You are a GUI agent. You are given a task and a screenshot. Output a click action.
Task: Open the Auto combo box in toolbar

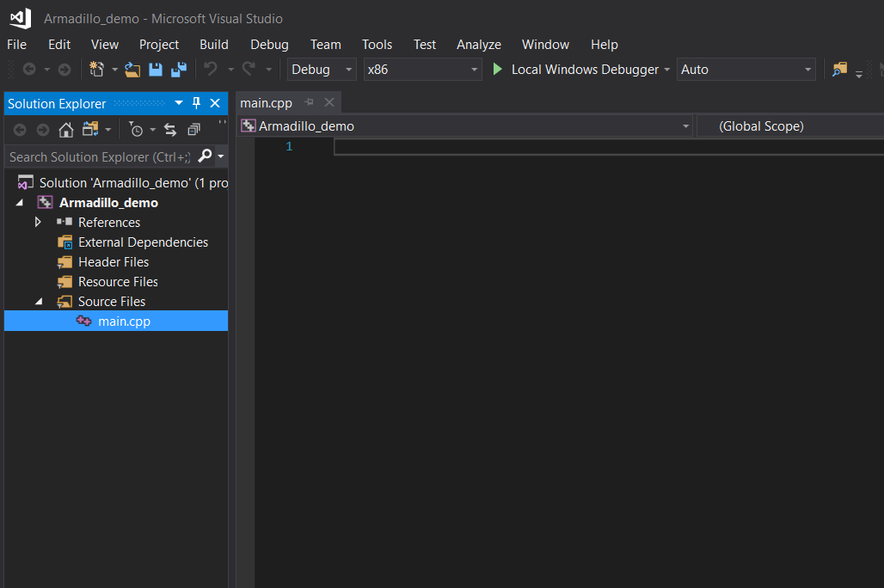(x=746, y=70)
